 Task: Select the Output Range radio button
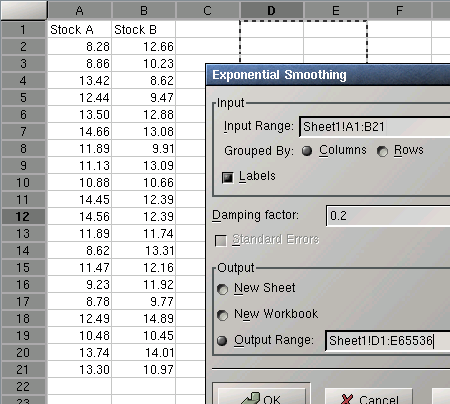tap(222, 341)
